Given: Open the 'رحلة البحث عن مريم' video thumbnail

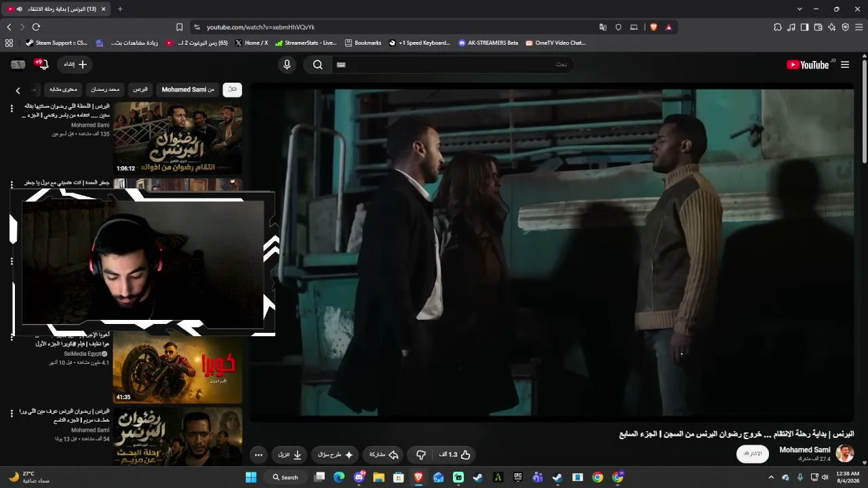Looking at the screenshot, I should (x=178, y=436).
